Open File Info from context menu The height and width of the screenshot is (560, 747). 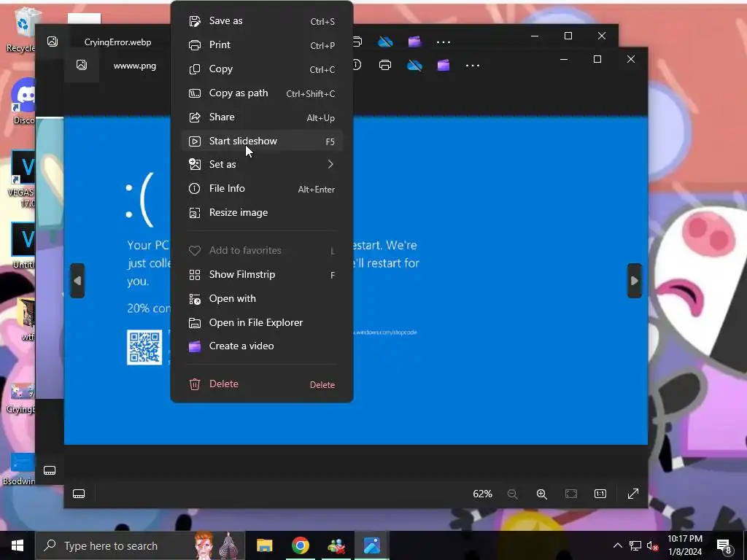[262, 189]
